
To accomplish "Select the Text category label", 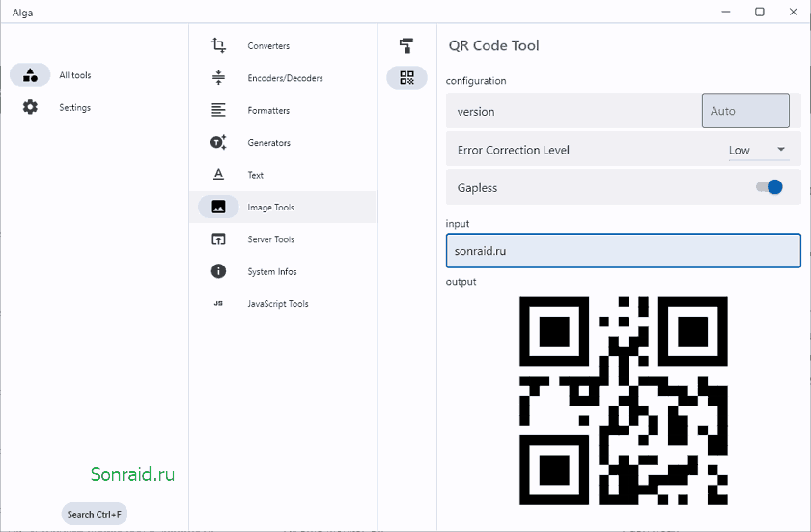I will (256, 175).
